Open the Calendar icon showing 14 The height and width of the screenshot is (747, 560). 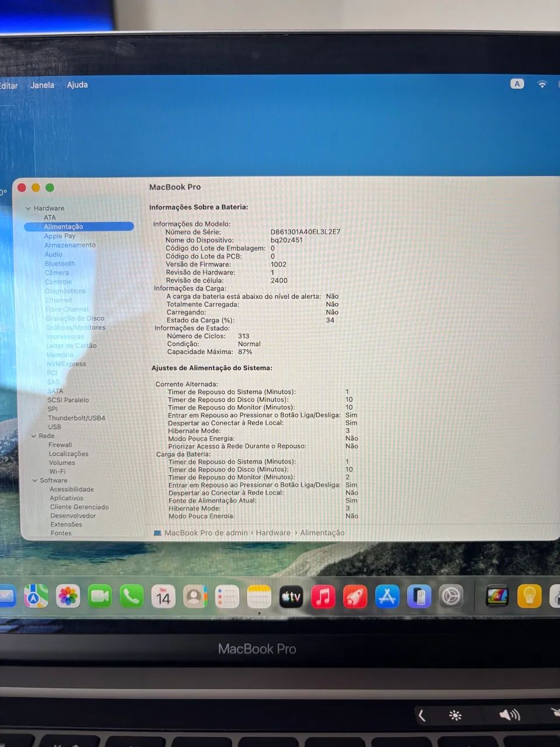(163, 596)
